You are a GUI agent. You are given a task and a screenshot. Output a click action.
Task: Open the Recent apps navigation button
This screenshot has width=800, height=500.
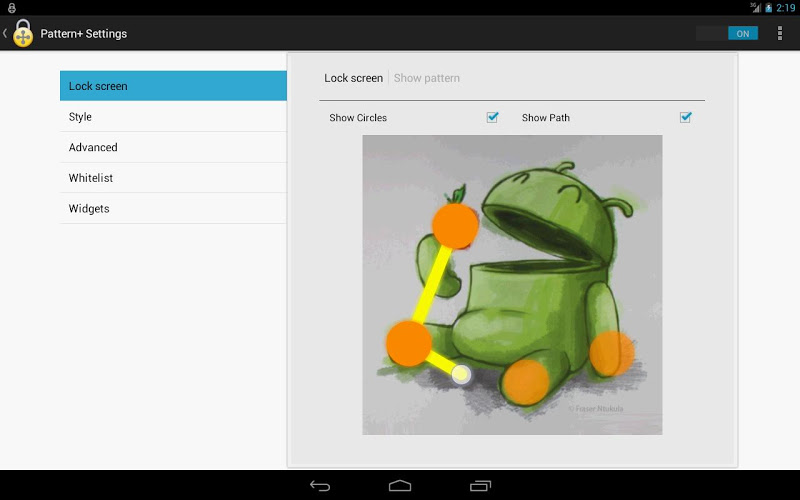click(x=480, y=486)
